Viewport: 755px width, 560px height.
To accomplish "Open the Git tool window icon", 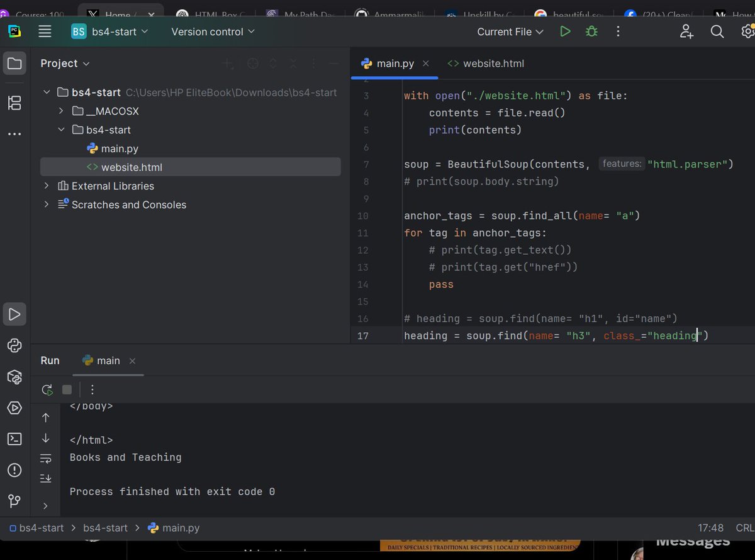I will pos(14,501).
